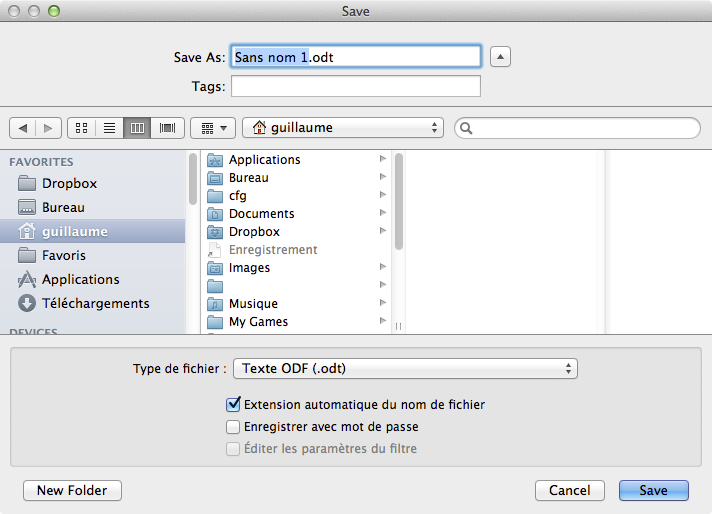Click the search field

point(577,128)
